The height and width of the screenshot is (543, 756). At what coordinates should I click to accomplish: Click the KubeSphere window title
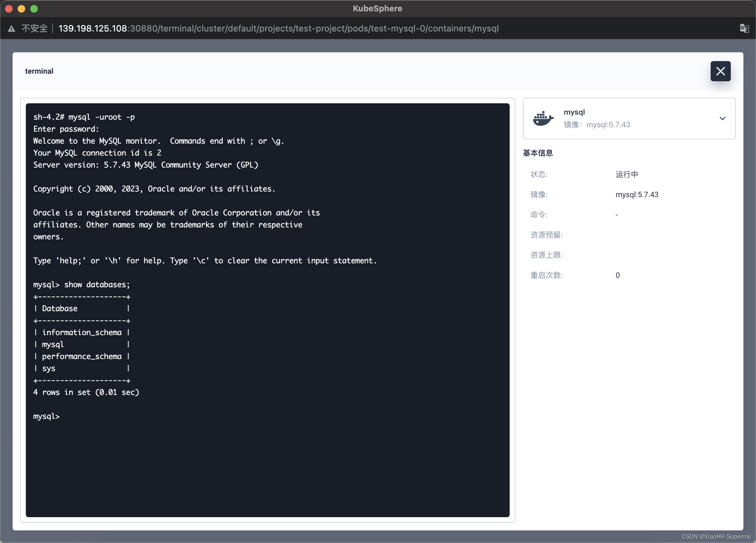[377, 9]
